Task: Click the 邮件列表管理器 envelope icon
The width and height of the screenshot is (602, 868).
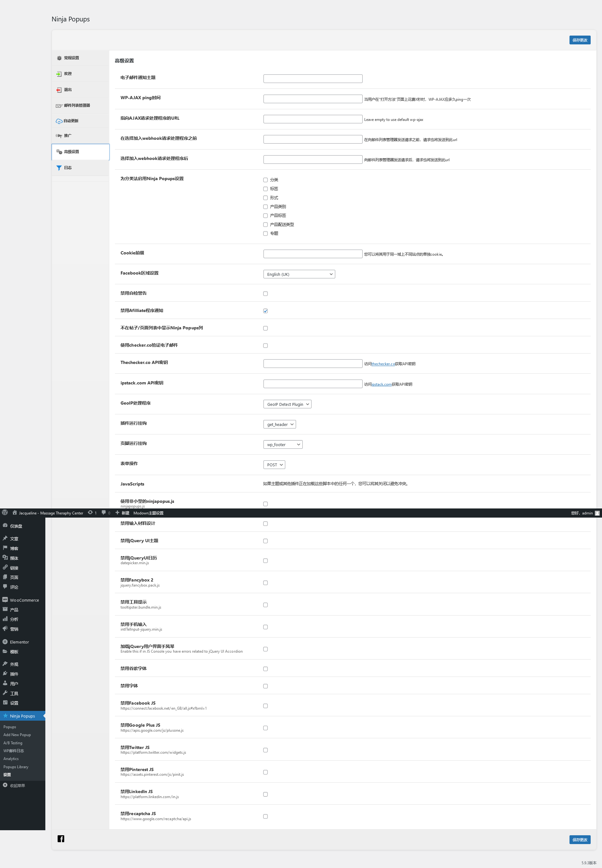Action: (x=59, y=105)
